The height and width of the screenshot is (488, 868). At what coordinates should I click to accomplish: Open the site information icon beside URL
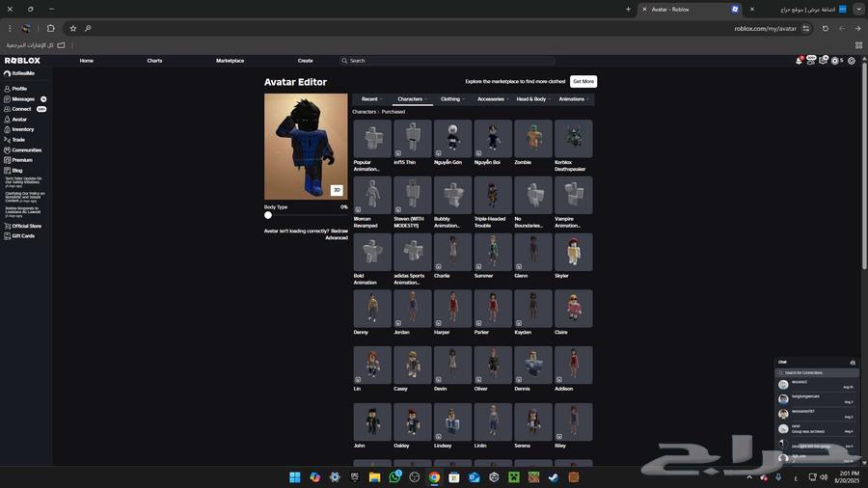(806, 28)
